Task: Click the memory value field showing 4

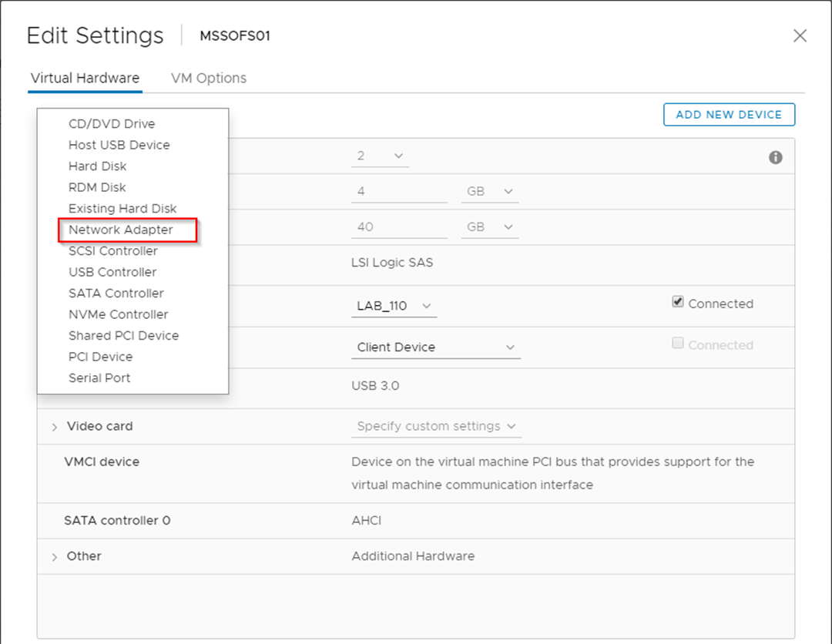Action: tap(399, 191)
